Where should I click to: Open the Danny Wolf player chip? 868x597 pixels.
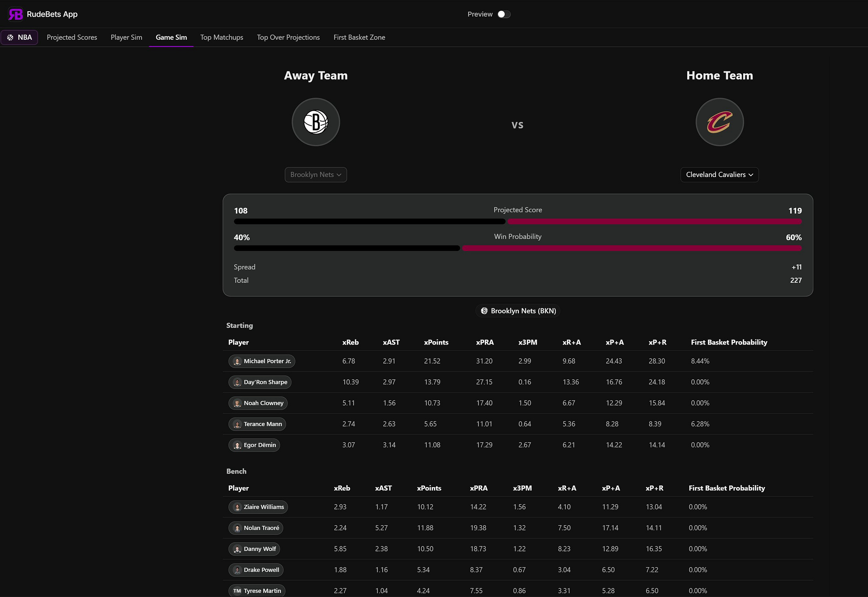(254, 549)
